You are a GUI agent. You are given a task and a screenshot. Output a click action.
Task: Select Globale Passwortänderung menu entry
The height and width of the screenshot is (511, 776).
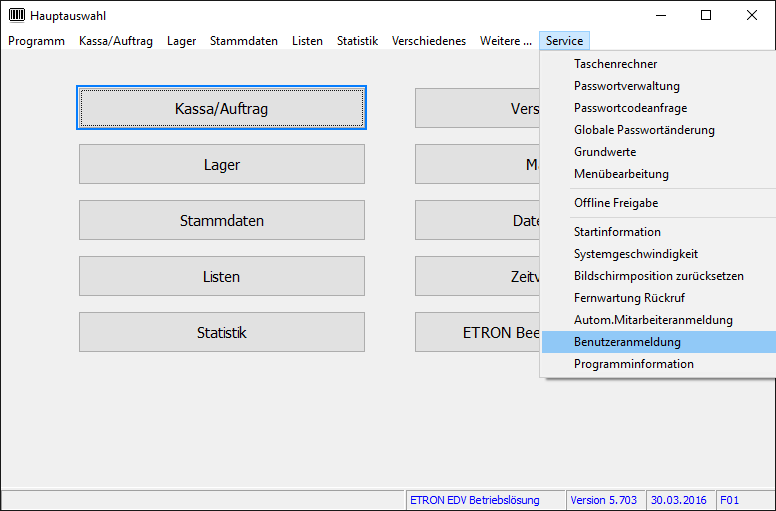point(644,130)
